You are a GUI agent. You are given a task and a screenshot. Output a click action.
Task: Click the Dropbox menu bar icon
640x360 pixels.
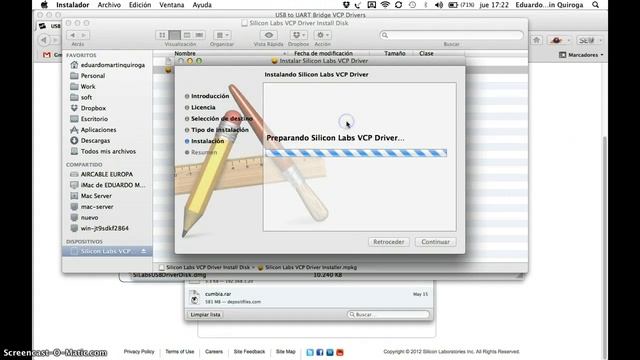(x=346, y=5)
